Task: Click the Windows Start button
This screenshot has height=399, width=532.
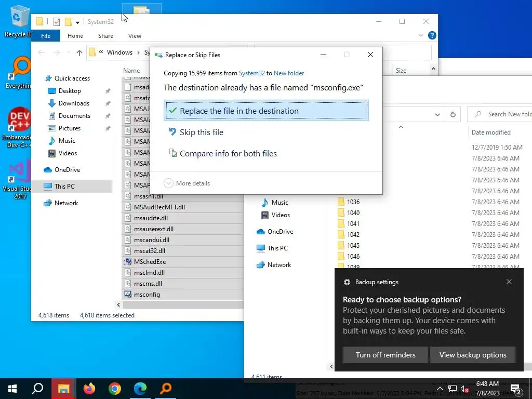Action: (12, 389)
